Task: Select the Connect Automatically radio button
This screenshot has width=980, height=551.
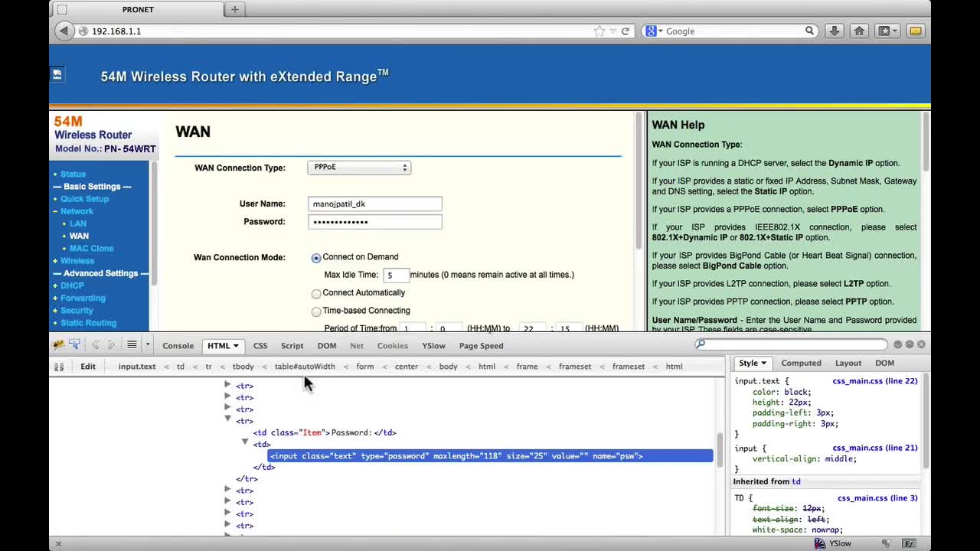Action: click(316, 294)
